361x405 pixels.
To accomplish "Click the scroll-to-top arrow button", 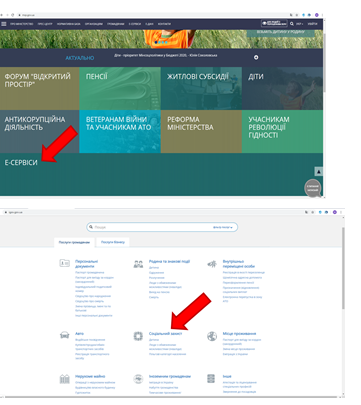I will click(318, 171).
